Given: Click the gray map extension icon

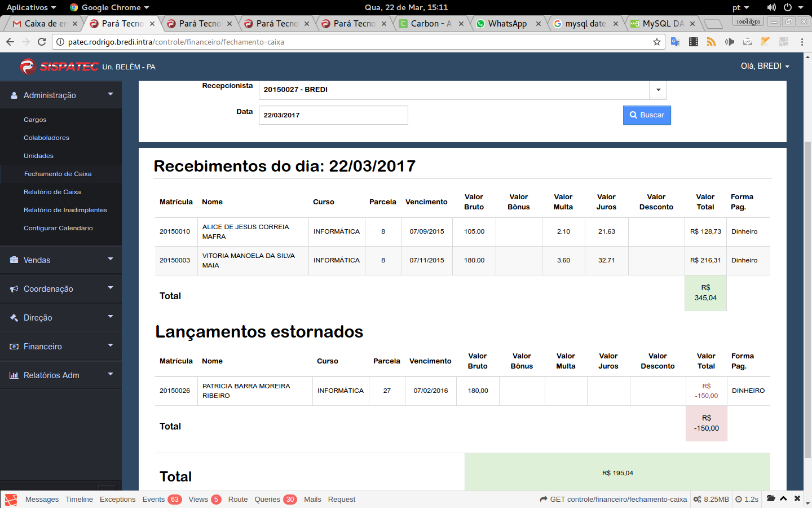Looking at the screenshot, I should coord(783,42).
